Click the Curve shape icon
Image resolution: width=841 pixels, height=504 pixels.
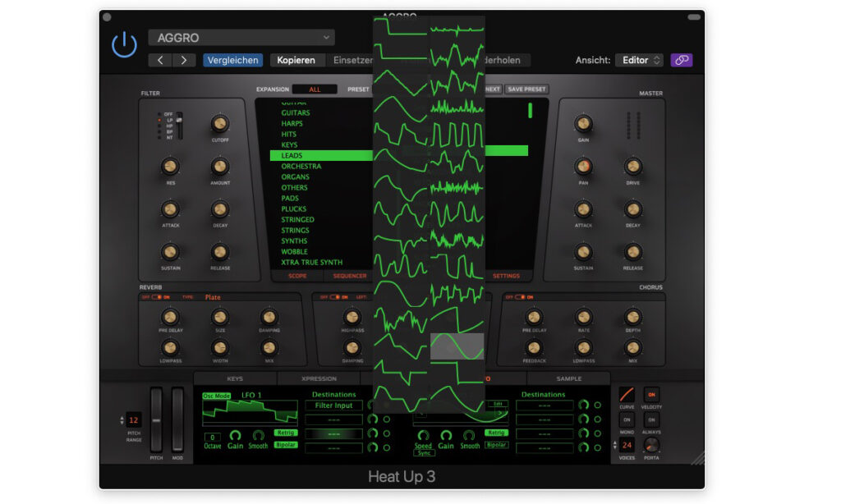(x=627, y=394)
